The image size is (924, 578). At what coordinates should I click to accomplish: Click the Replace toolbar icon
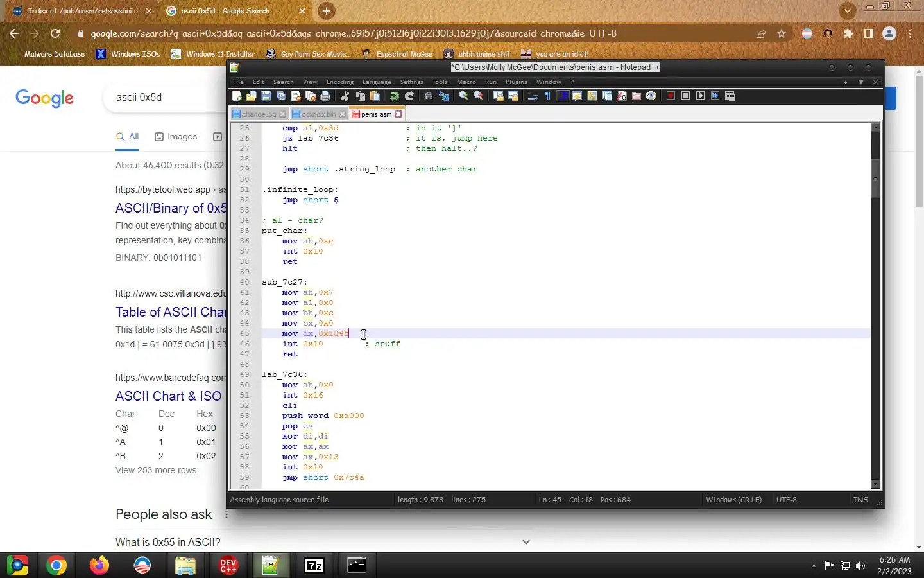(444, 96)
